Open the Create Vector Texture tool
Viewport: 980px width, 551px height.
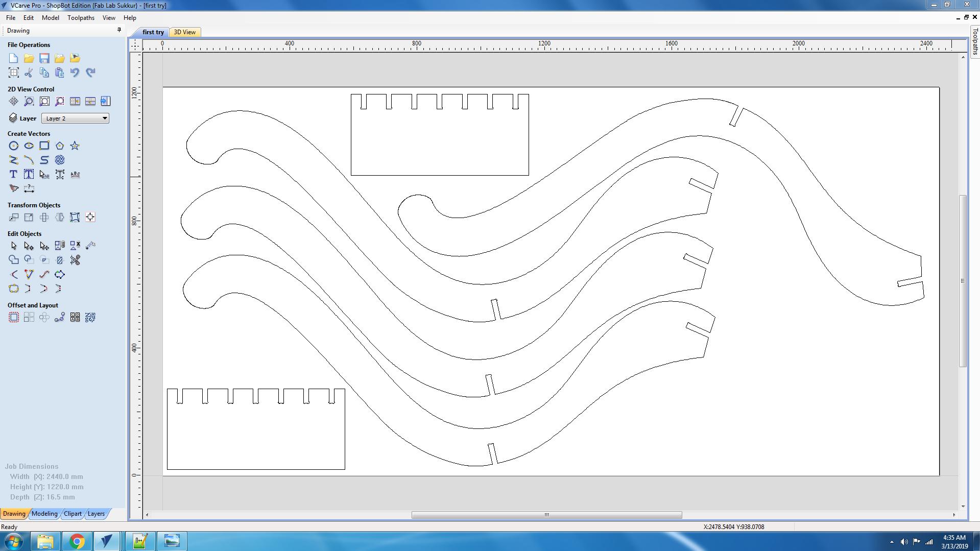point(60,160)
